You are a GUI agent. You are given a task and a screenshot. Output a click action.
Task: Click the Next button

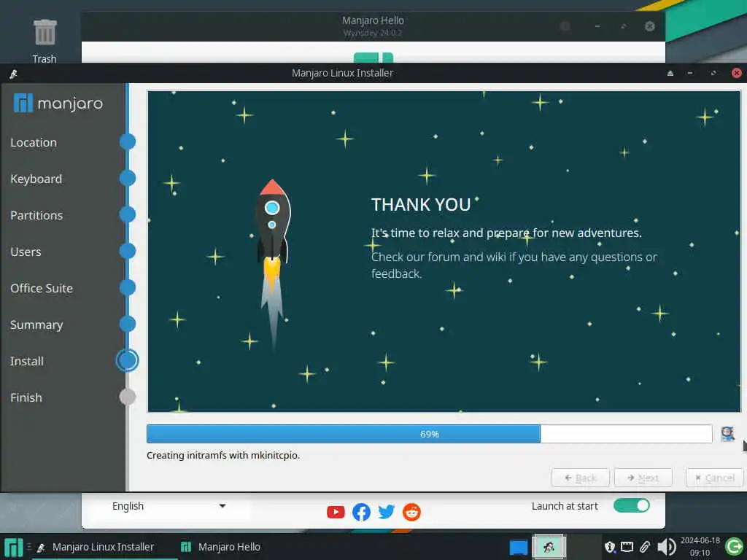coord(643,478)
